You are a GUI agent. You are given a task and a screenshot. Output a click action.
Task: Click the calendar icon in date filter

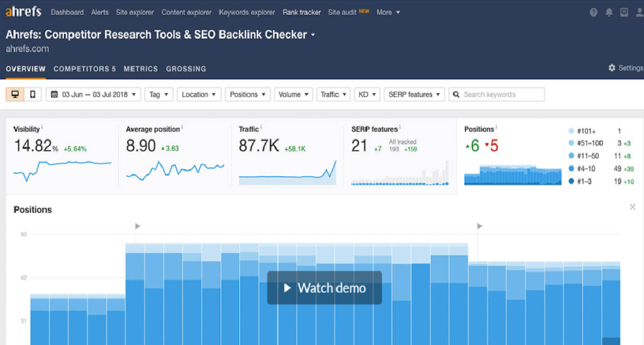[x=54, y=94]
